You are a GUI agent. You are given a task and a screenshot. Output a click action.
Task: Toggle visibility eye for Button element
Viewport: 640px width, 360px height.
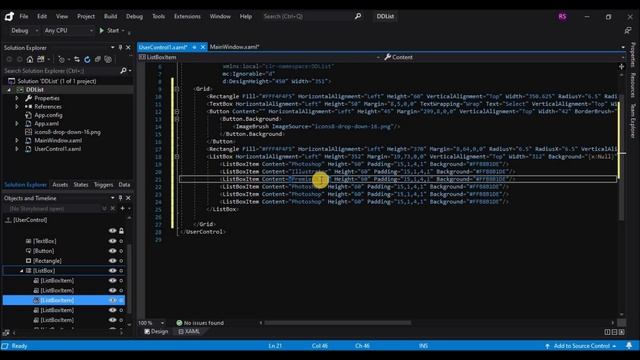pyautogui.click(x=112, y=251)
